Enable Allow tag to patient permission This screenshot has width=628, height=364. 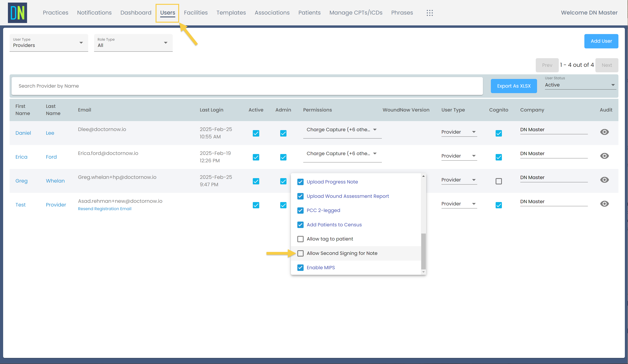point(300,239)
